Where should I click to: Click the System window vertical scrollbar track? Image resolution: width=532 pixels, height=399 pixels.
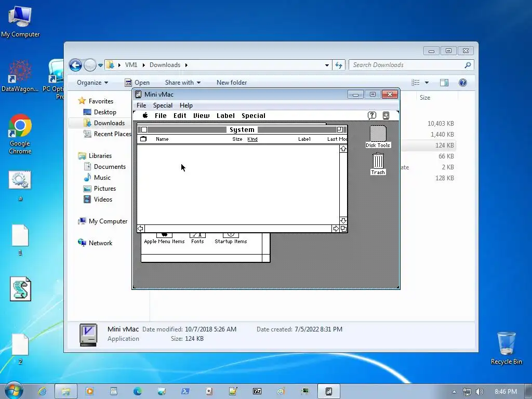pyautogui.click(x=343, y=184)
